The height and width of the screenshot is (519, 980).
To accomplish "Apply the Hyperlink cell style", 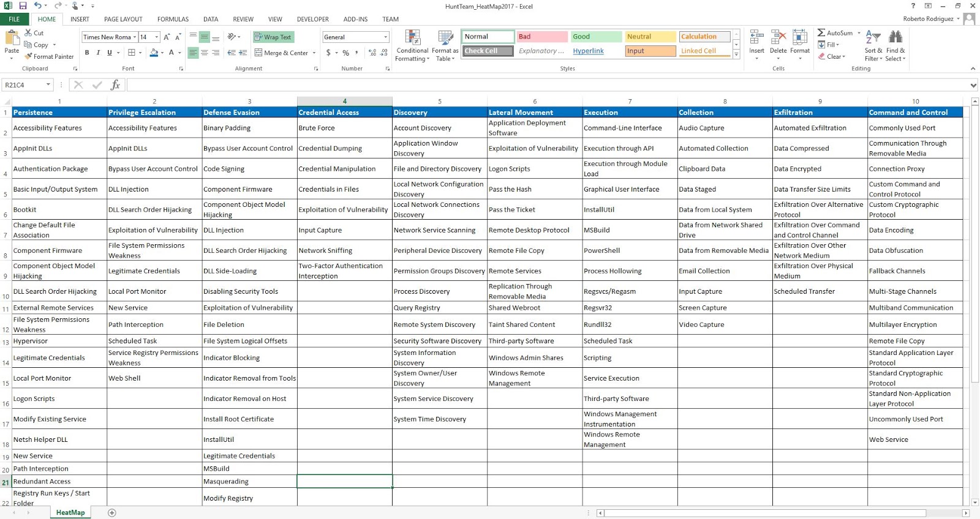I will pos(596,51).
